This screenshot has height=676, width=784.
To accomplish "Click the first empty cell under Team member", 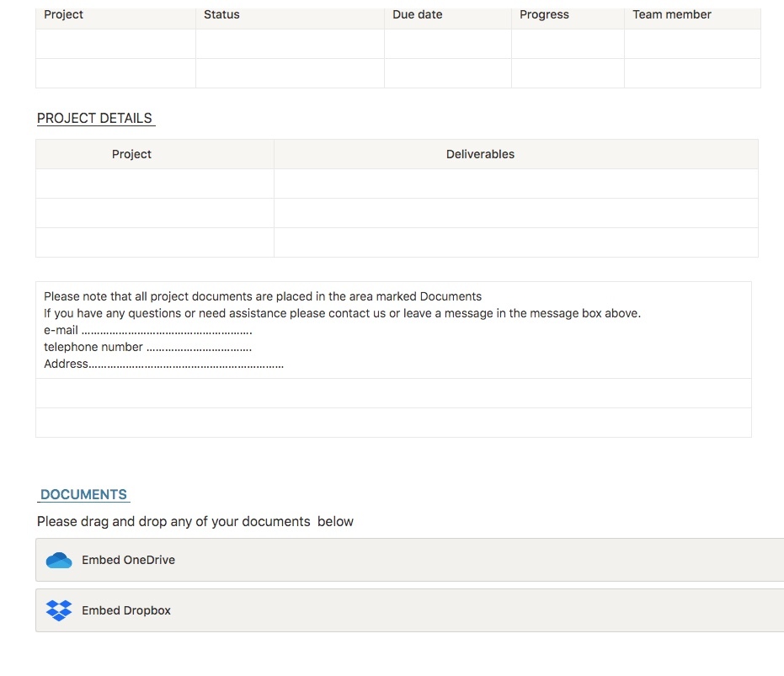I will click(691, 44).
